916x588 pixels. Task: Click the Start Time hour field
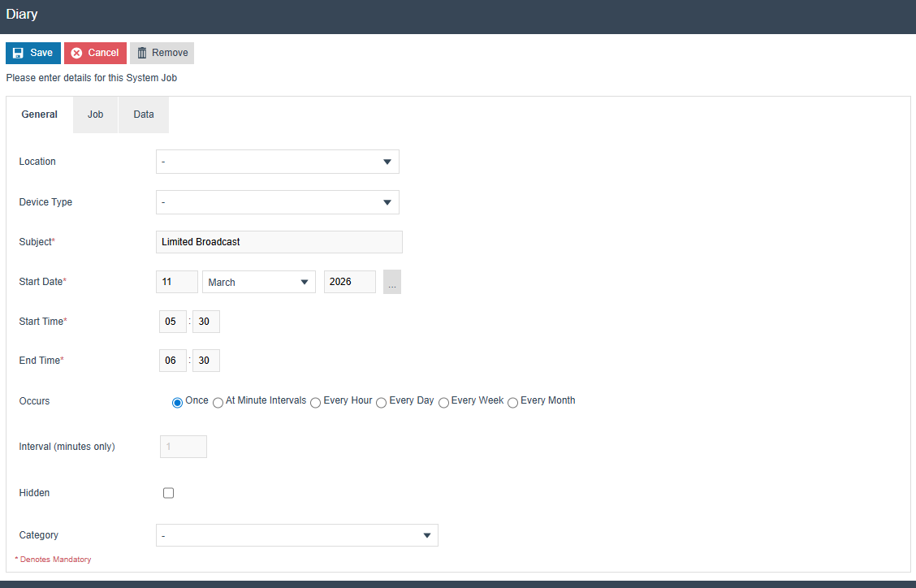point(172,321)
